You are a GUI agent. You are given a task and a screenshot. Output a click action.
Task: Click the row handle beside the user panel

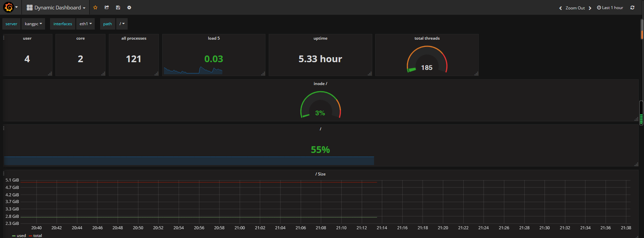(4, 38)
